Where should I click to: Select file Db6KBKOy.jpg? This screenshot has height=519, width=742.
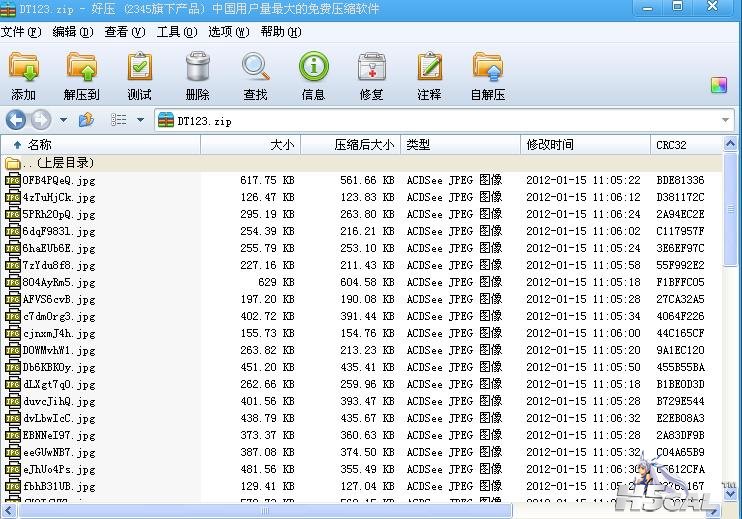coord(59,368)
